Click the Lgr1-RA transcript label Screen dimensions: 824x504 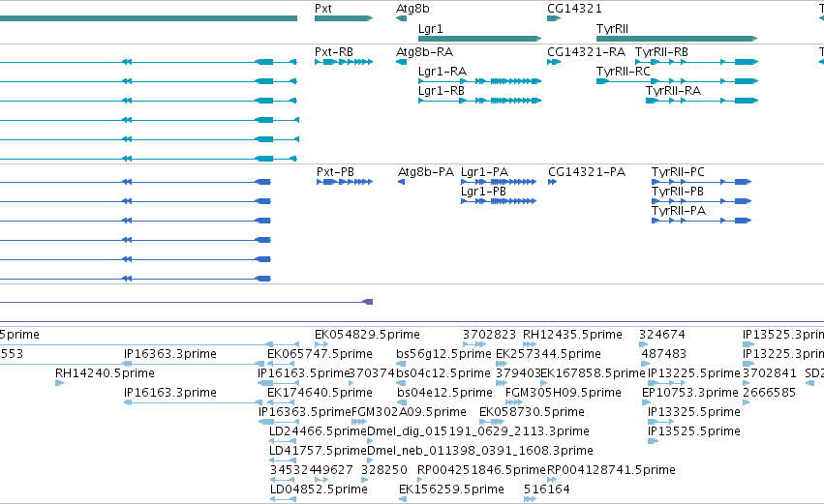443,72
